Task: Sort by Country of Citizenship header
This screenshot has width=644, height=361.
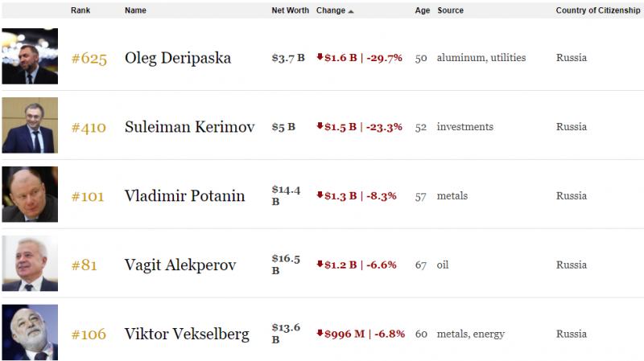Action: tap(598, 10)
